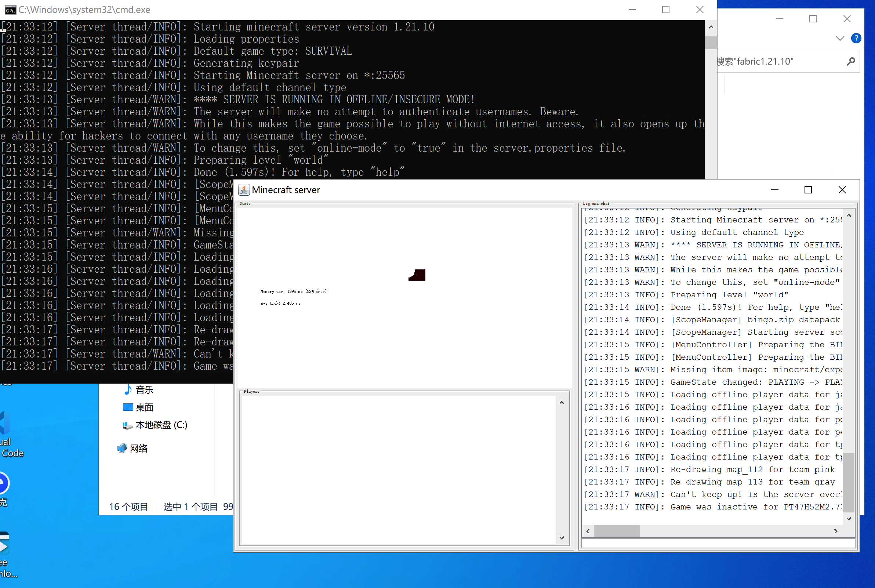Click the Players list scroll-up arrow

click(x=562, y=403)
